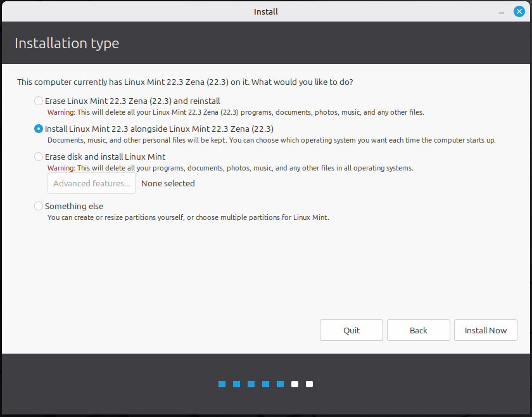This screenshot has width=532, height=417.
Task: Go Back to previous step
Action: coord(419,330)
